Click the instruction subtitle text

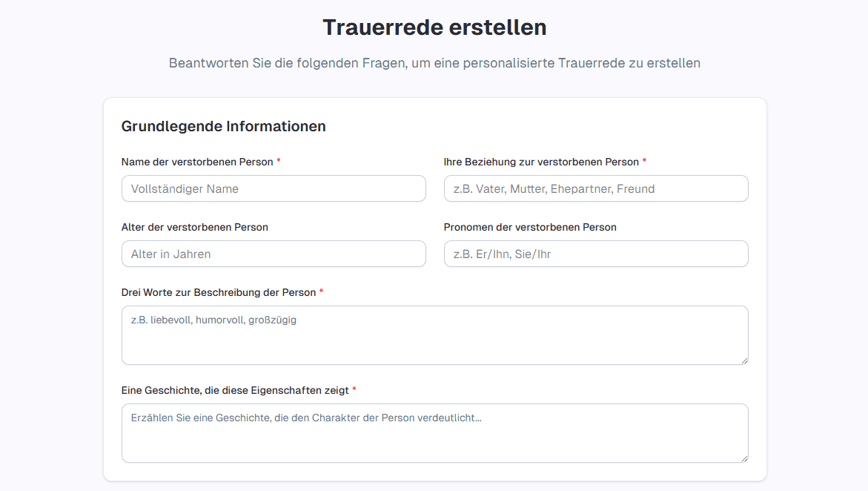434,63
